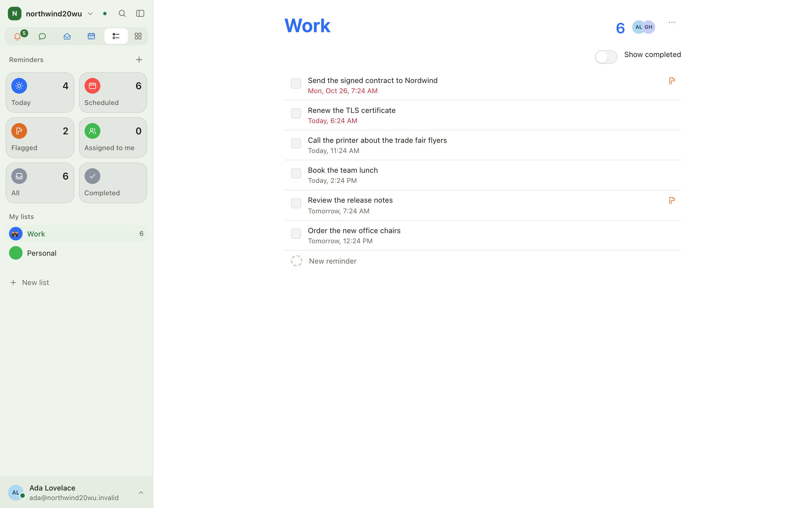Open the Flagged smart list
The width and height of the screenshot is (812, 508).
(x=40, y=138)
